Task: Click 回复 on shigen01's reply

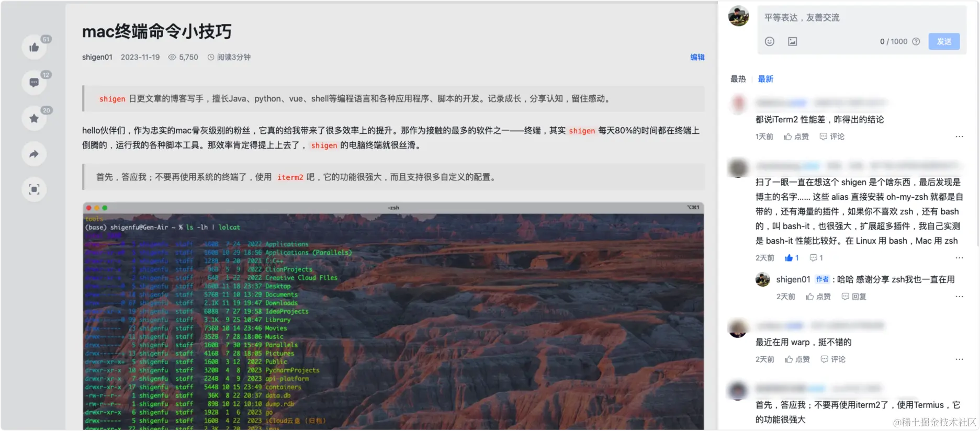Action: tap(854, 297)
